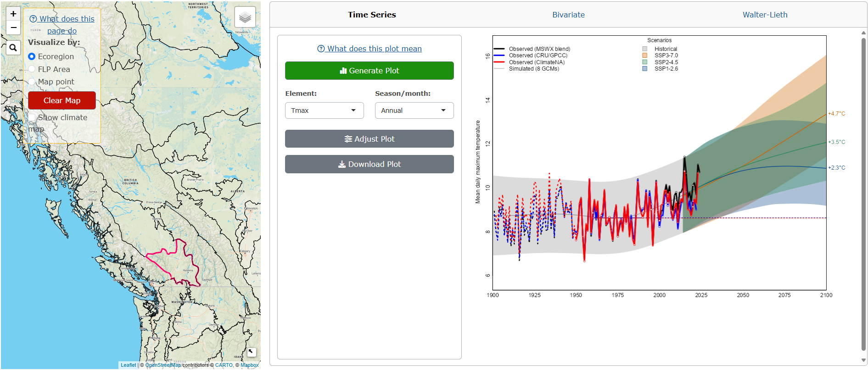Click the '+4.7°C' projection label
The height and width of the screenshot is (370, 868).
(837, 114)
